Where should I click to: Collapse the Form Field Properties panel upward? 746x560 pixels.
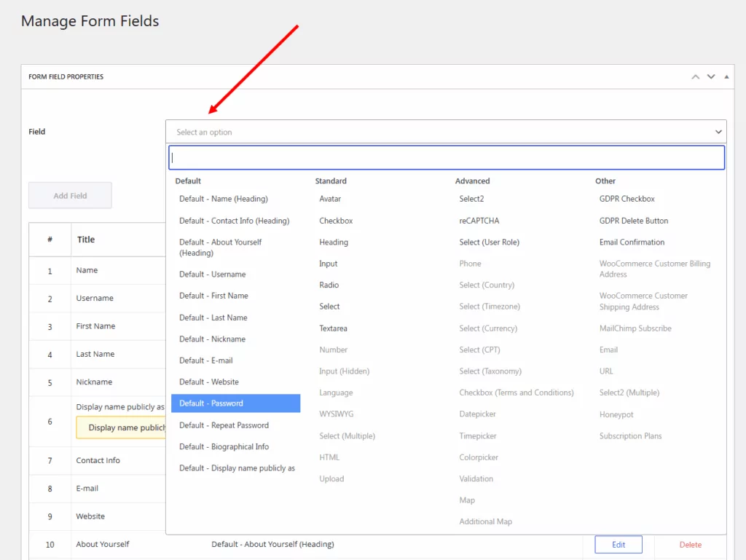tap(695, 76)
